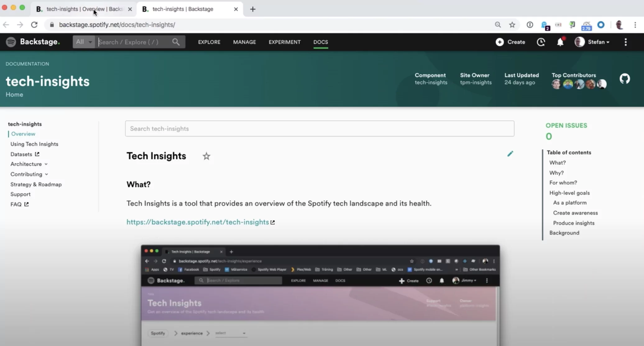Click the Create button label

point(516,42)
